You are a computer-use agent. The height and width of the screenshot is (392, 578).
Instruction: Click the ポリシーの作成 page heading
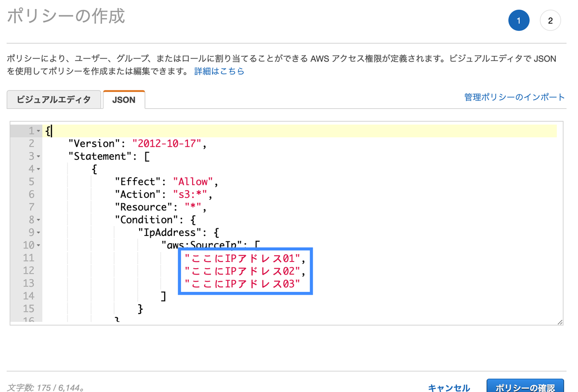tap(66, 16)
